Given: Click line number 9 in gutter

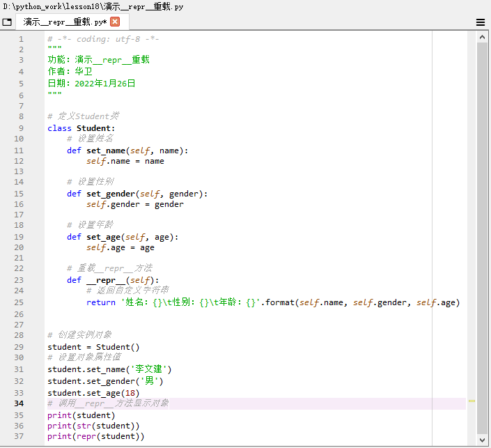Looking at the screenshot, I should pos(21,128).
